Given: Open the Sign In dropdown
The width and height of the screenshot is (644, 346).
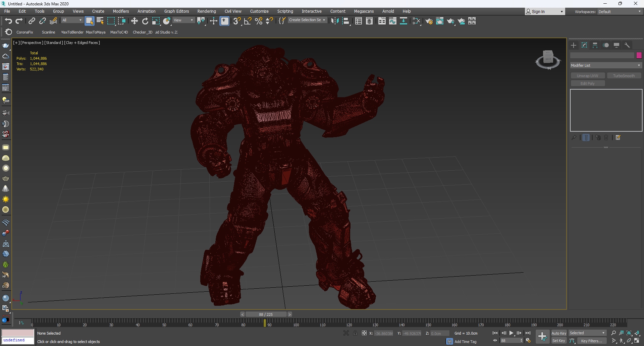Looking at the screenshot, I should [545, 11].
